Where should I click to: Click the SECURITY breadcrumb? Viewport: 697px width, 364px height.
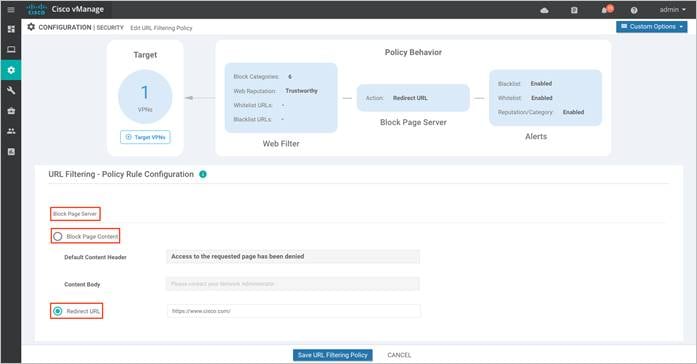tap(110, 28)
